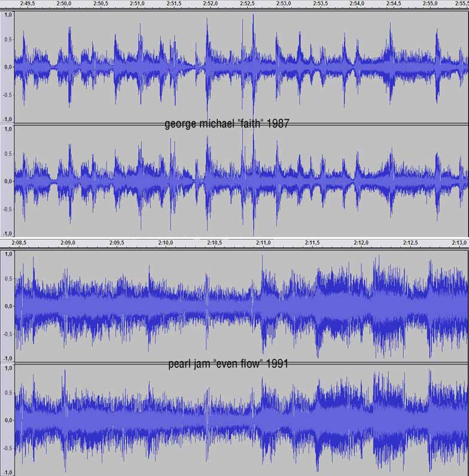Image resolution: width=469 pixels, height=476 pixels.
Task: Click the 2:50,0 mark on the upper timeline ruler
Action: click(x=63, y=4)
